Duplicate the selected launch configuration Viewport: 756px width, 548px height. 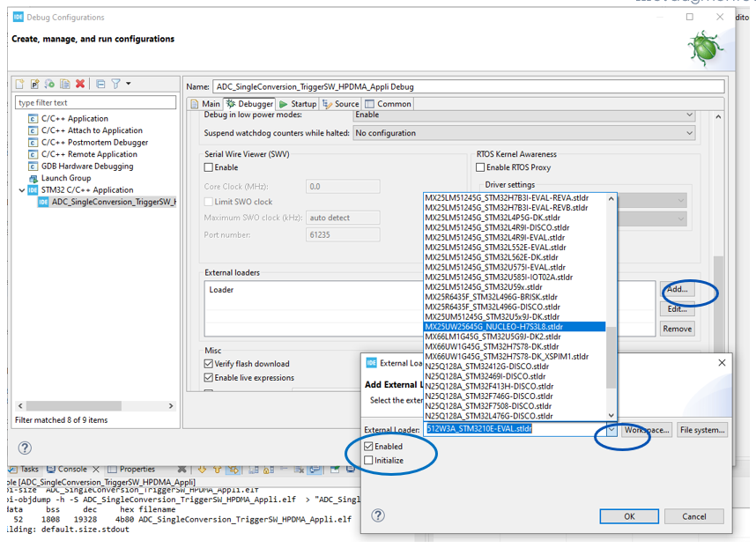point(64,82)
